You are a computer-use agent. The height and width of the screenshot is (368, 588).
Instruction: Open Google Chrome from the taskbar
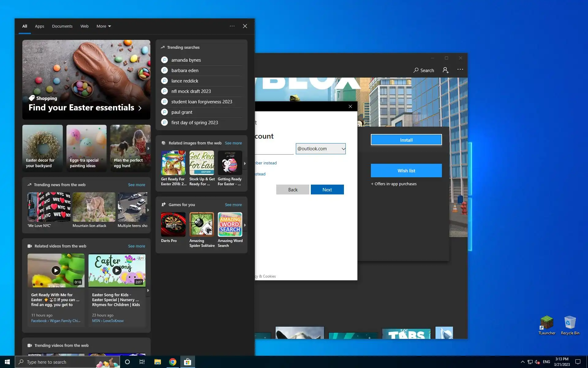(173, 362)
